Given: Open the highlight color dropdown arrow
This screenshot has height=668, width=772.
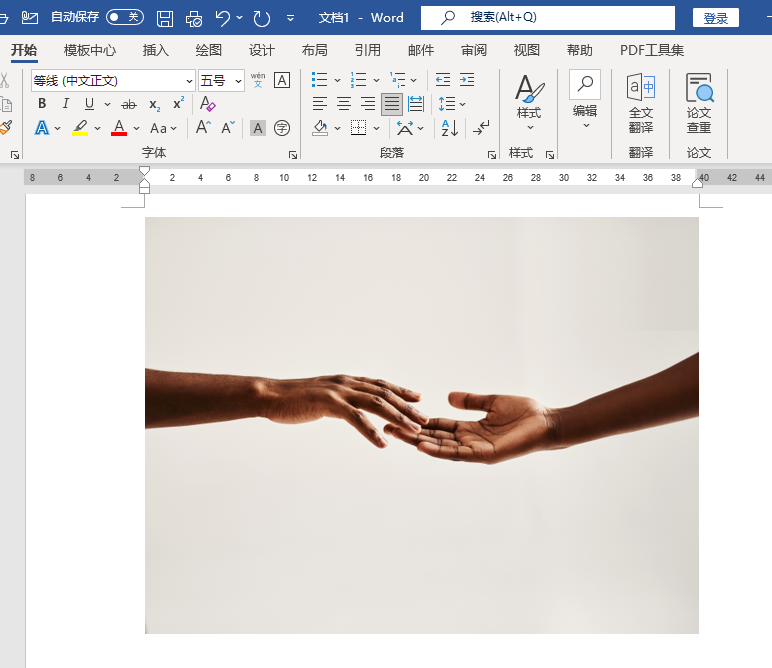Looking at the screenshot, I should pos(97,129).
